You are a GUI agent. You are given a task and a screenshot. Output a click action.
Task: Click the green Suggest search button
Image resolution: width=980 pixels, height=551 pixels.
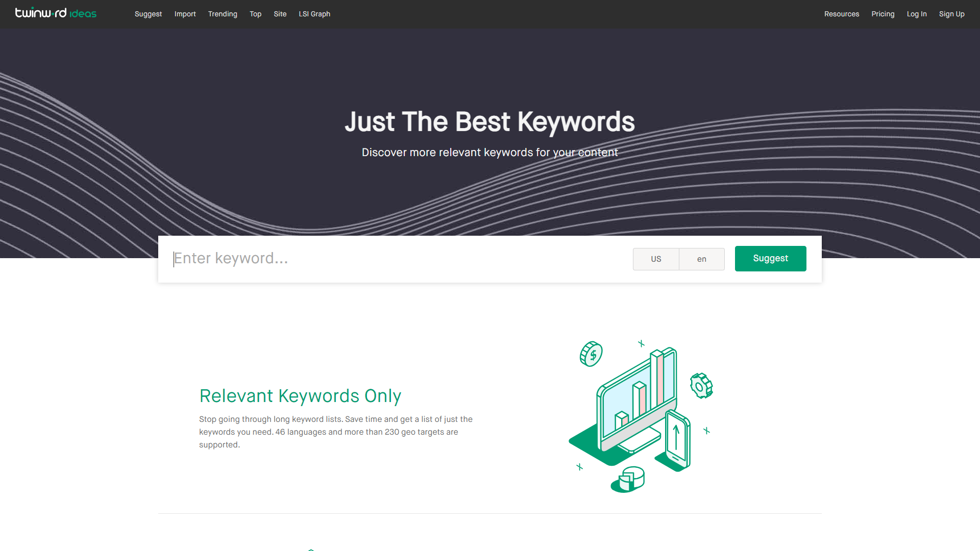pos(771,258)
